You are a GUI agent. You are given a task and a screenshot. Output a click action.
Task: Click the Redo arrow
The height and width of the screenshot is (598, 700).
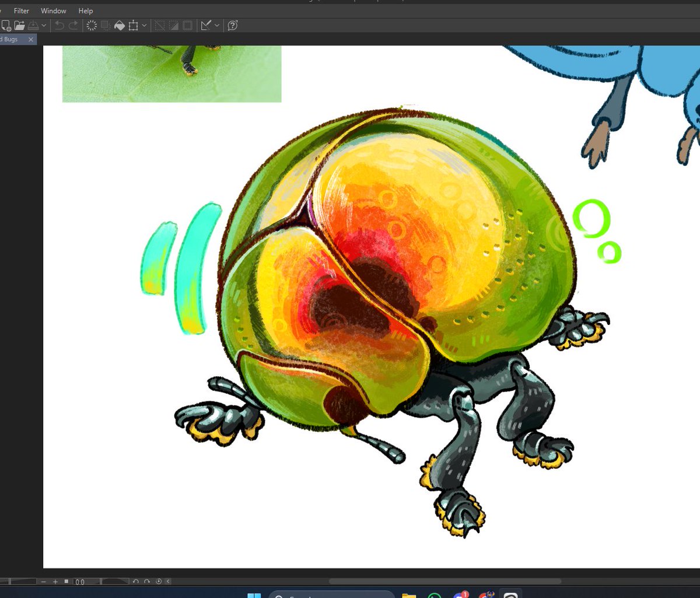point(73,25)
